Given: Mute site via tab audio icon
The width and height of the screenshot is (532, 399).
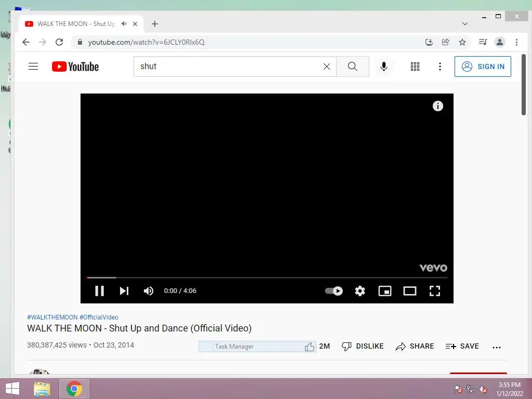Looking at the screenshot, I should 124,24.
